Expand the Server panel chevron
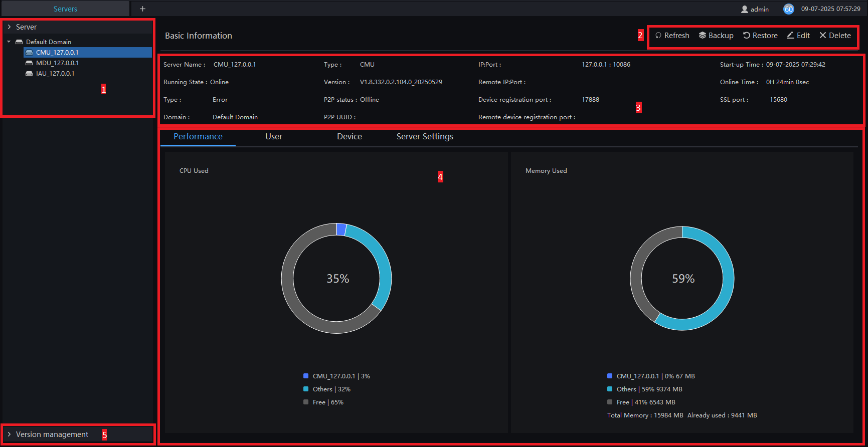This screenshot has width=868, height=447. tap(9, 27)
